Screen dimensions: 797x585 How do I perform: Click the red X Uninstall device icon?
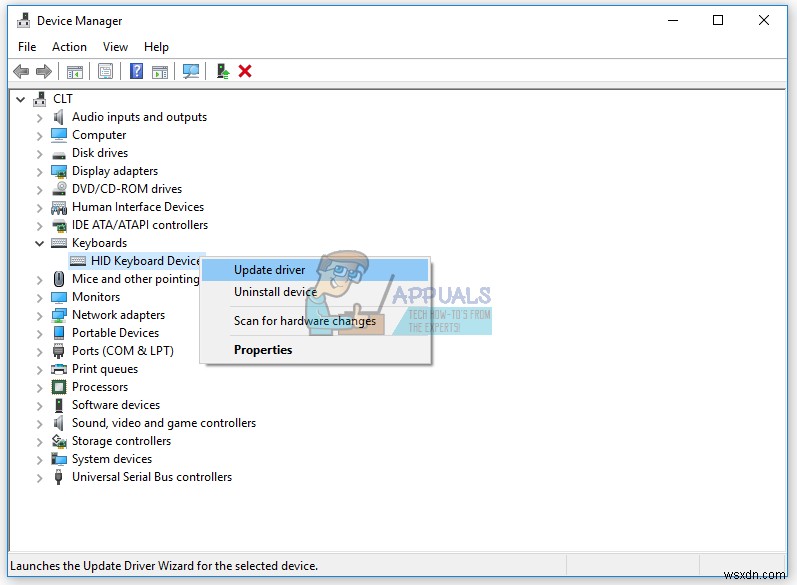tap(245, 71)
